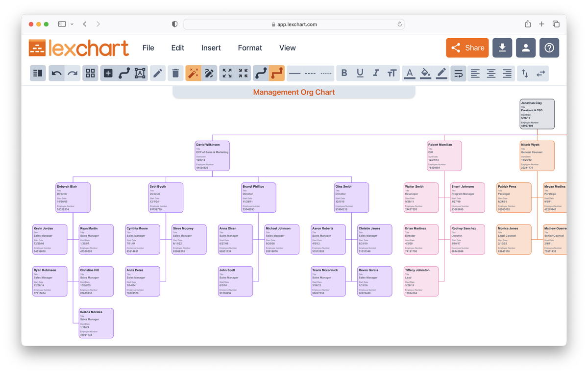Open a new Safari tab
This screenshot has height=374, width=588.
click(x=541, y=24)
